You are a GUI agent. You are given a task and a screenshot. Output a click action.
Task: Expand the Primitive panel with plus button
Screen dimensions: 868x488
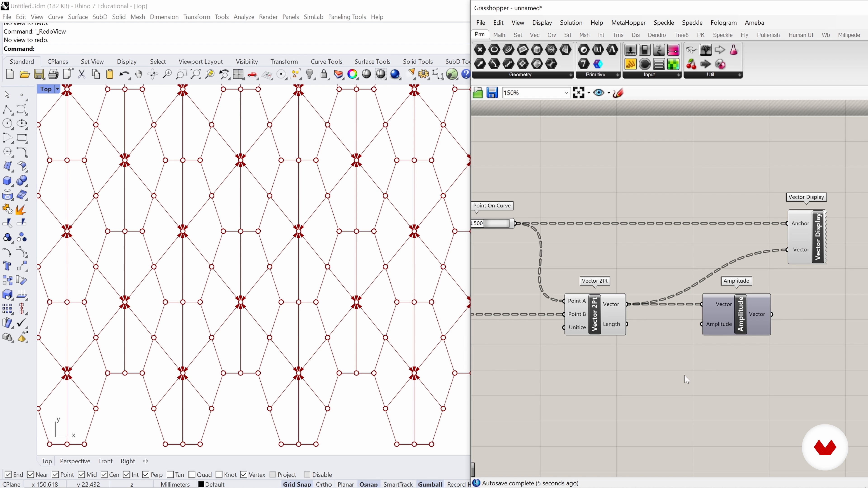(617, 75)
